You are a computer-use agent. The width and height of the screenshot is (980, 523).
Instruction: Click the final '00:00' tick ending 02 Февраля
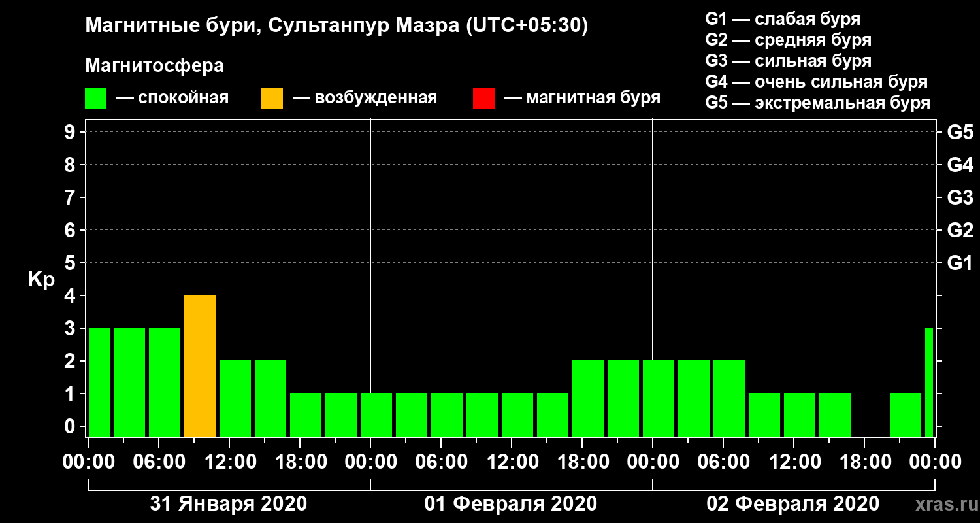934,462
